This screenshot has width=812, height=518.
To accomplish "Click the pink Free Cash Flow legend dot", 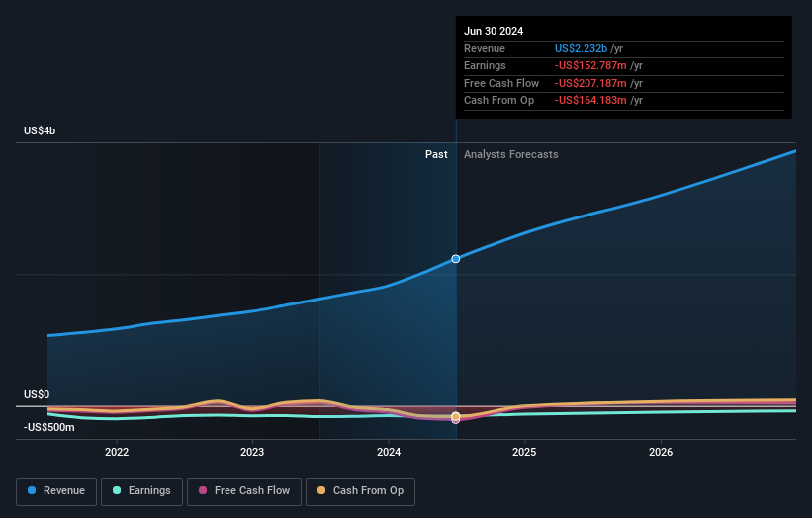I will tap(203, 490).
